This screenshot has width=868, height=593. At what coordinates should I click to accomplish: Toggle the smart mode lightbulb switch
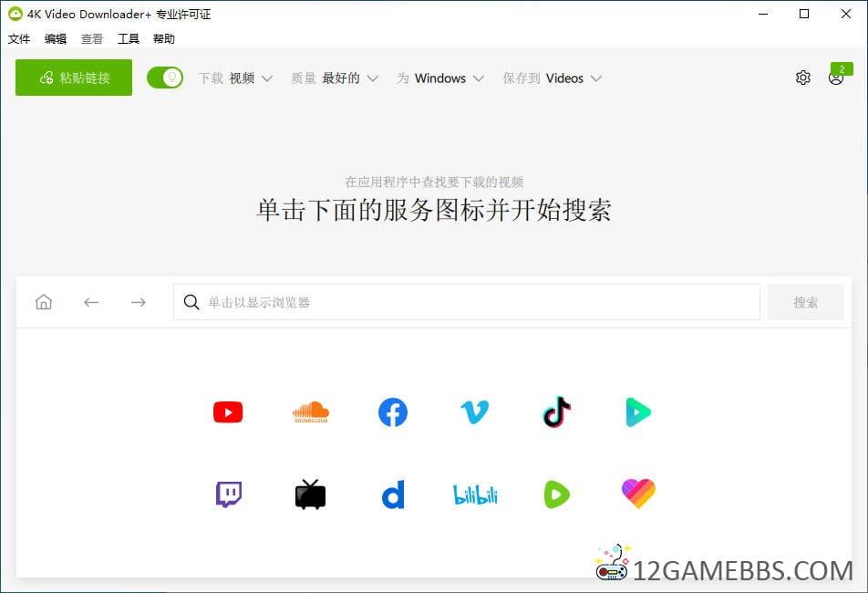tap(165, 78)
